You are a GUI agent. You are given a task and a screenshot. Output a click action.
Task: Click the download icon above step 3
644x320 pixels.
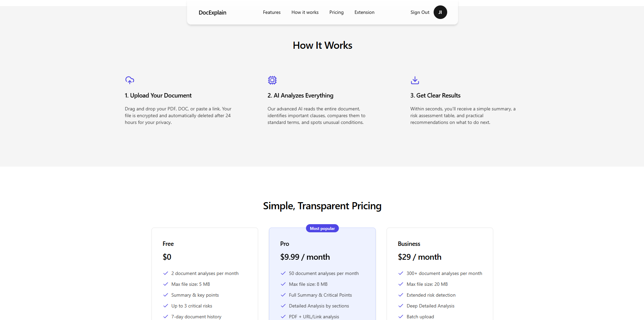click(x=415, y=80)
